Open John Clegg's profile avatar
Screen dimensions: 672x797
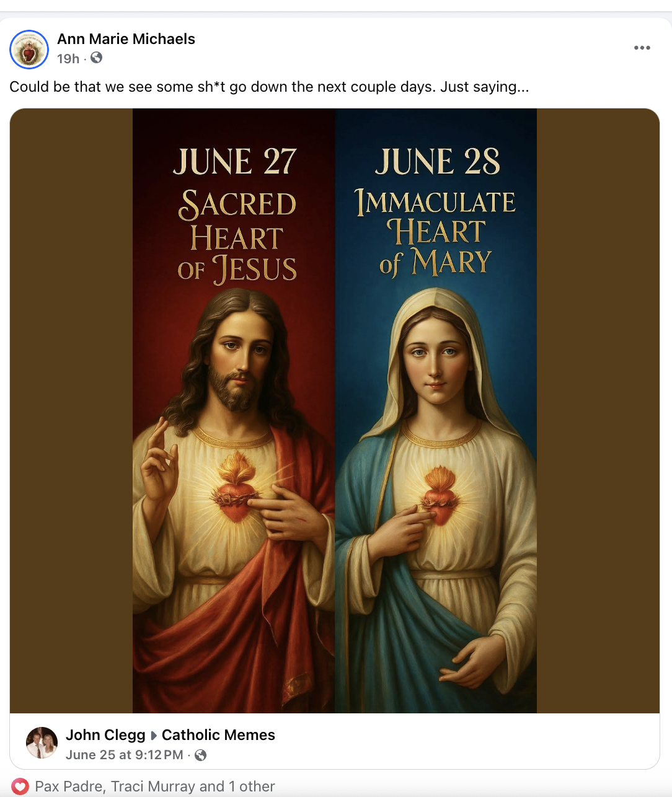(42, 742)
